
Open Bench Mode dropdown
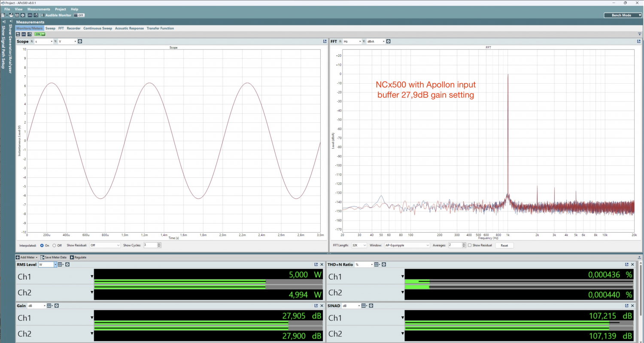pyautogui.click(x=623, y=15)
